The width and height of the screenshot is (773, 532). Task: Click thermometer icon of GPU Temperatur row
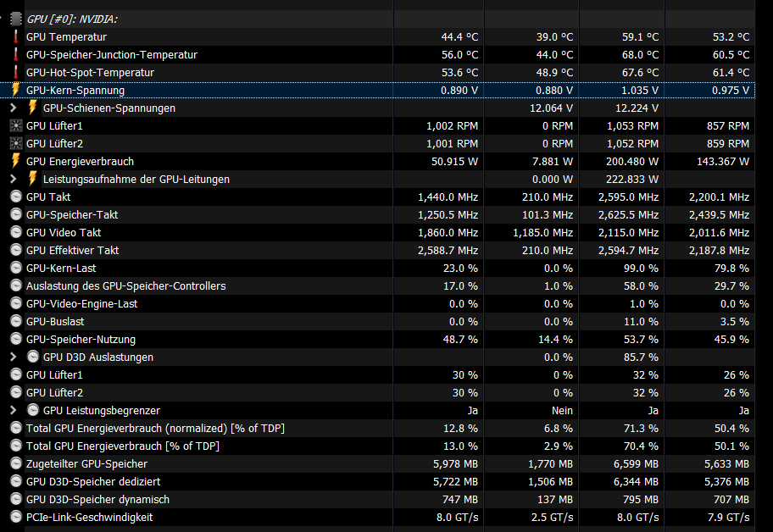point(16,37)
